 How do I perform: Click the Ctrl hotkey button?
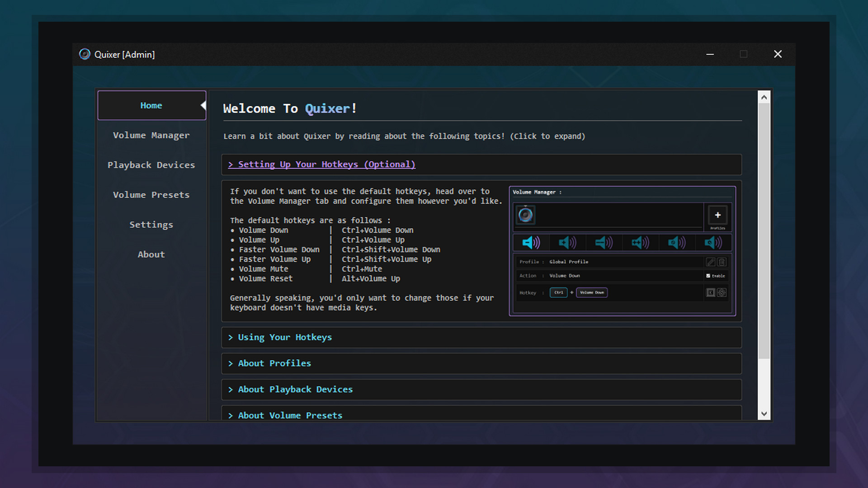(x=558, y=292)
